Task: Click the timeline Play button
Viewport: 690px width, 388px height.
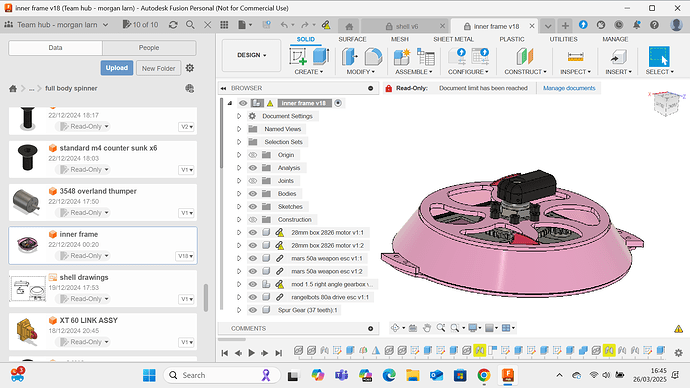Action: click(252, 353)
